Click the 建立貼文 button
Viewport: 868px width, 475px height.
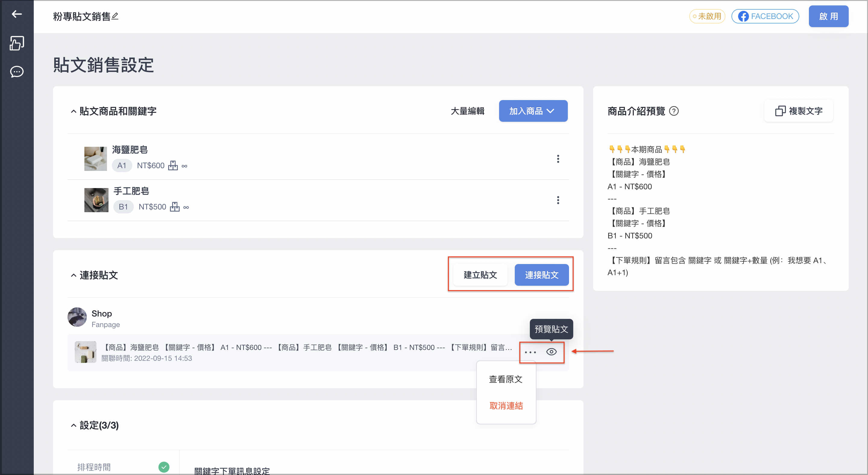(x=480, y=275)
